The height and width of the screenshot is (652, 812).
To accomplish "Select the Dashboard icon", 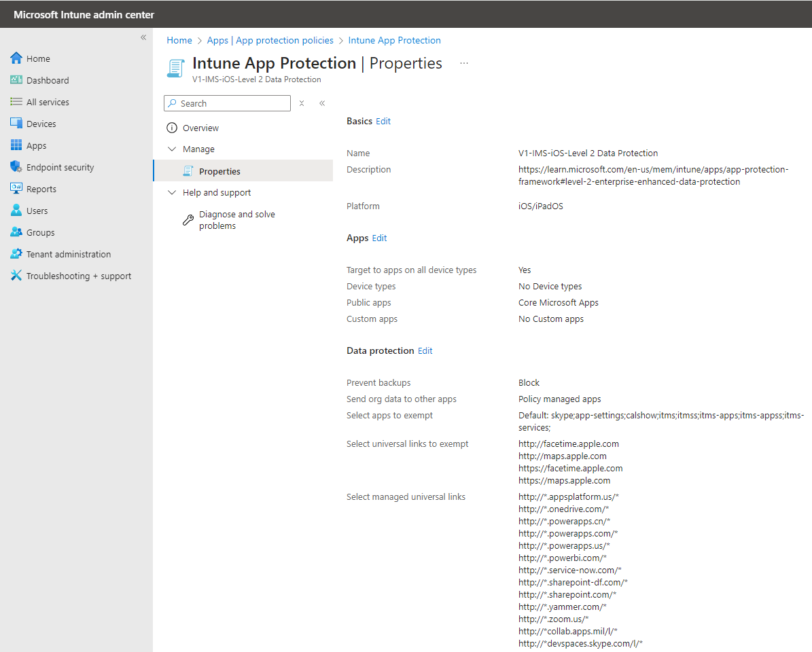I will pos(18,80).
